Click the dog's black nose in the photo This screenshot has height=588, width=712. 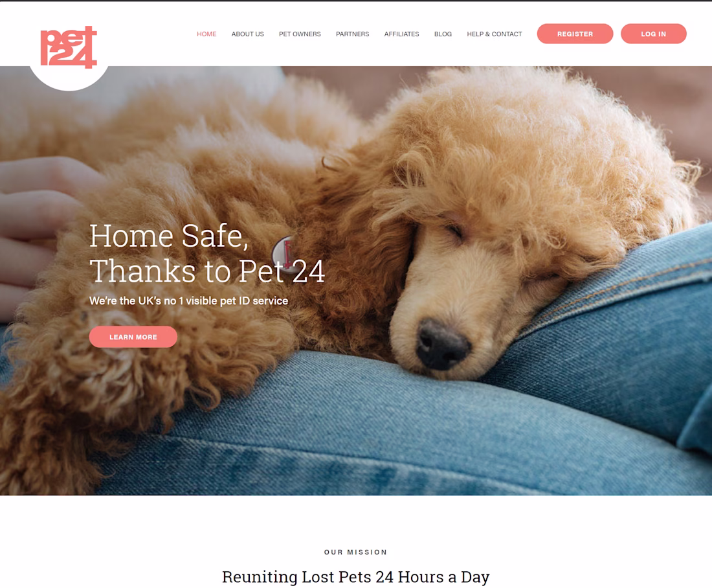441,343
